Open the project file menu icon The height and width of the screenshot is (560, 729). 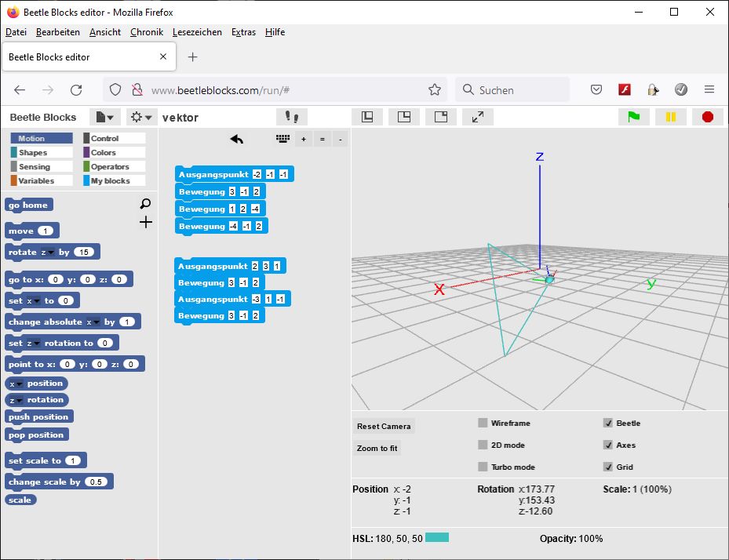point(104,117)
